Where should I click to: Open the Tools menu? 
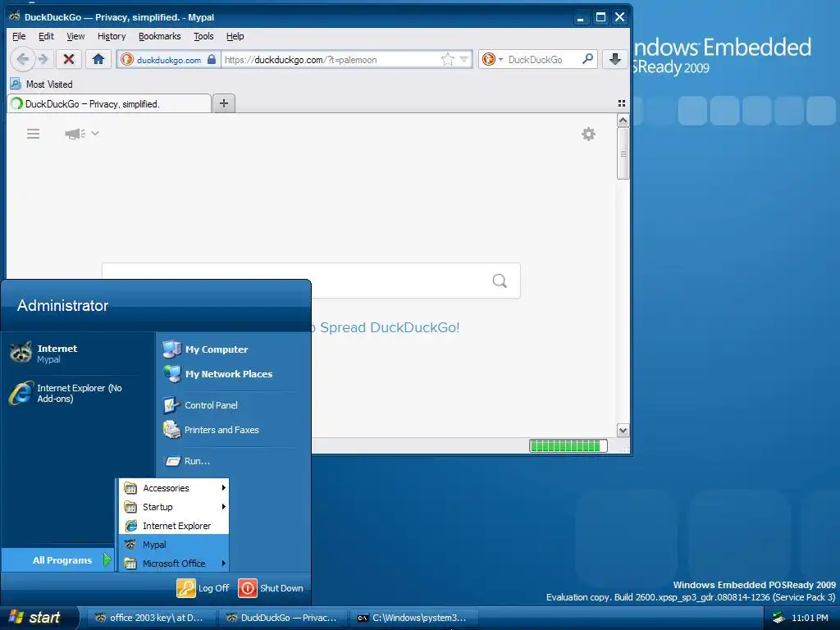203,36
